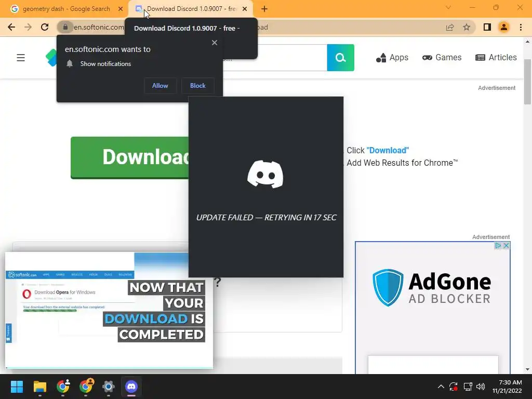The height and width of the screenshot is (399, 532).
Task: Click the Add Web Results for Chrome text
Action: click(x=402, y=163)
